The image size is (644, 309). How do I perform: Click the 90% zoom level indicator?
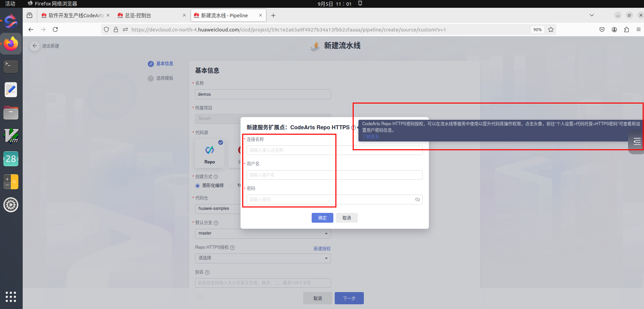click(x=538, y=30)
